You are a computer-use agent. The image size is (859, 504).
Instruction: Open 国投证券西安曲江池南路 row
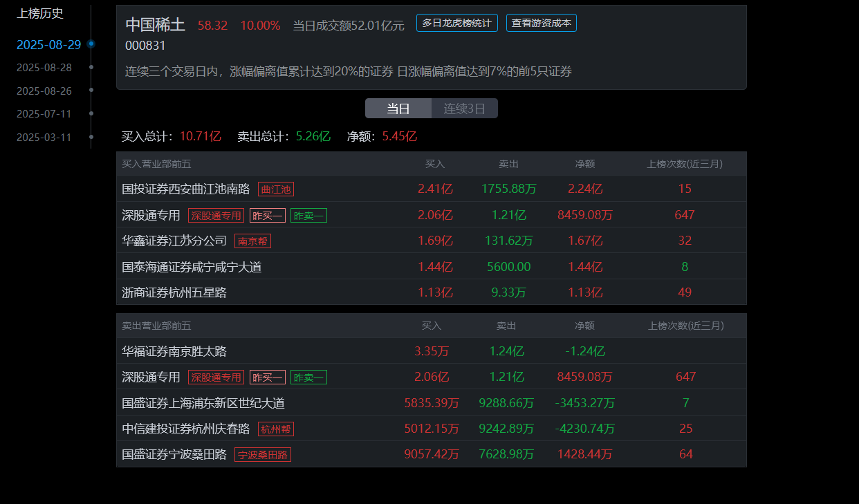point(432,189)
